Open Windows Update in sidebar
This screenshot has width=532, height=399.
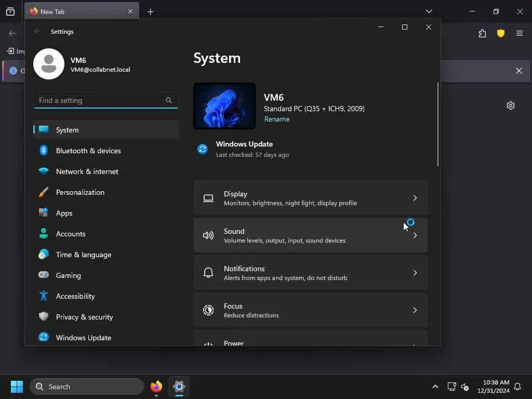(x=106, y=337)
